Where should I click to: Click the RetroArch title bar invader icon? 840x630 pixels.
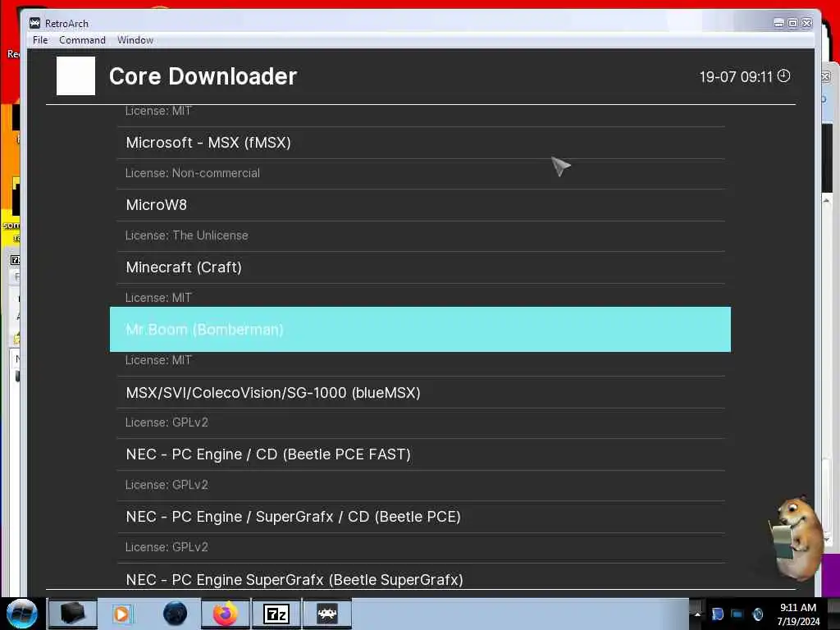[x=34, y=23]
